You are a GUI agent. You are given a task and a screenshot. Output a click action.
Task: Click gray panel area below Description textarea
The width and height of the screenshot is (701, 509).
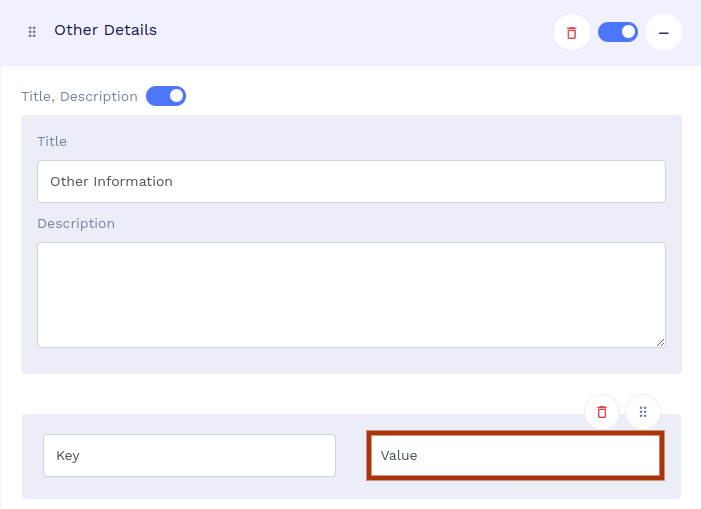pos(351,361)
